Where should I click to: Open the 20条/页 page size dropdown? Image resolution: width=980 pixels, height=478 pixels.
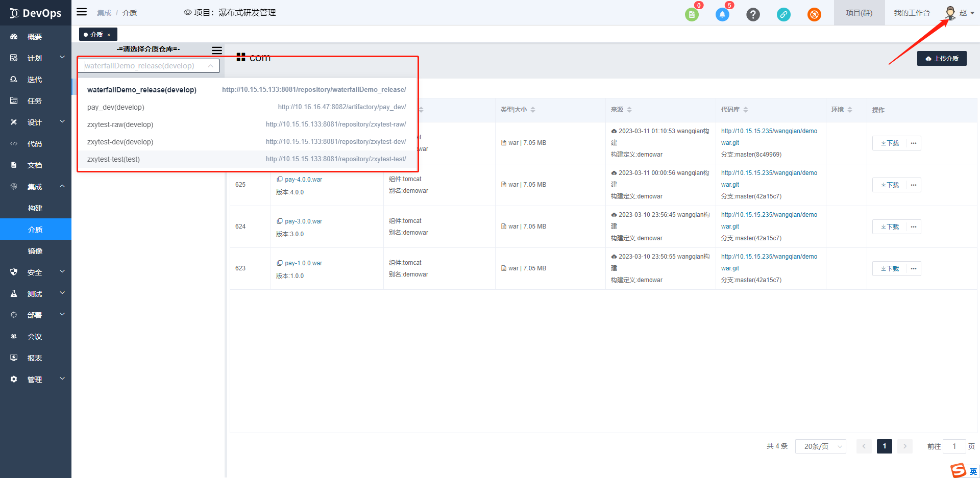pyautogui.click(x=820, y=446)
